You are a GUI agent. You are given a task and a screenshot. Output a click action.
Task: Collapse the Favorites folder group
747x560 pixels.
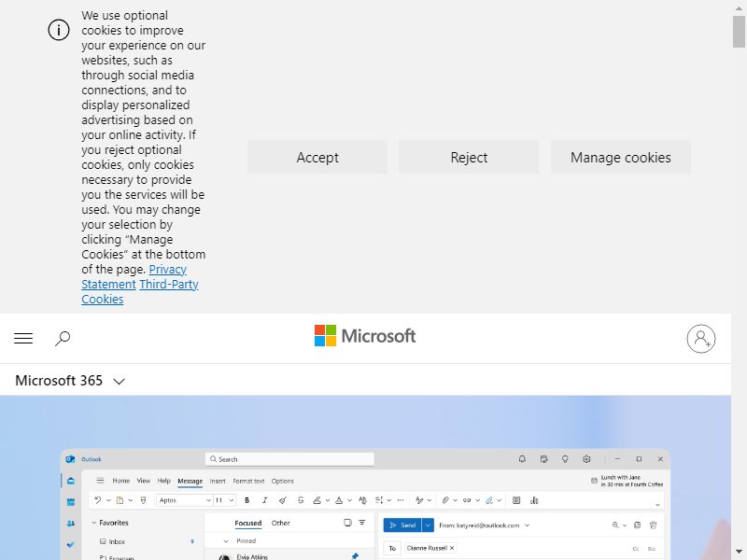94,523
